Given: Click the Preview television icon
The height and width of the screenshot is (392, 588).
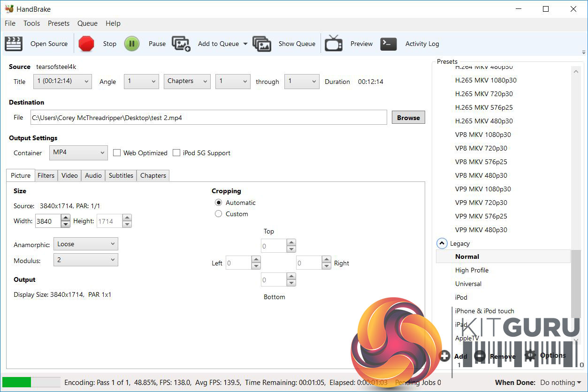Looking at the screenshot, I should 334,44.
